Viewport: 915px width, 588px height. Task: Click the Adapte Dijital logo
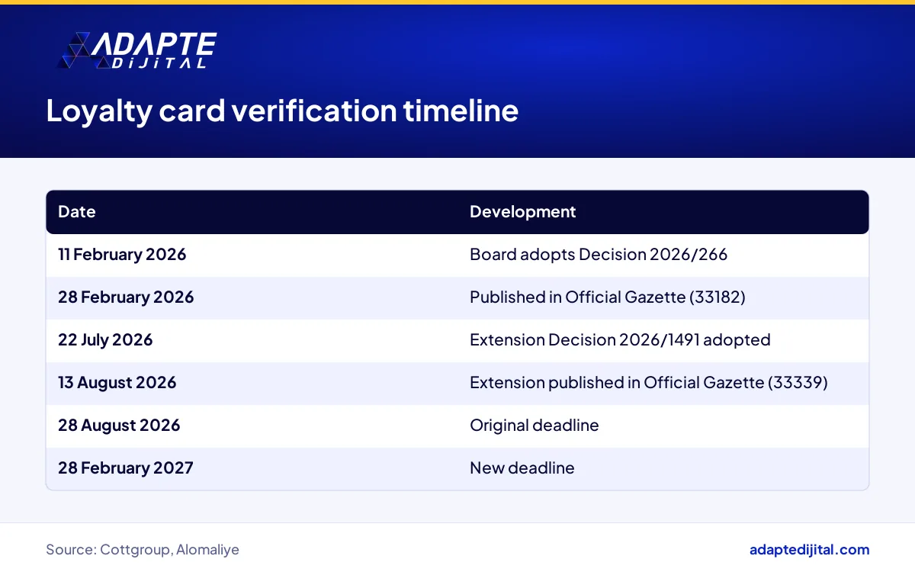click(137, 51)
